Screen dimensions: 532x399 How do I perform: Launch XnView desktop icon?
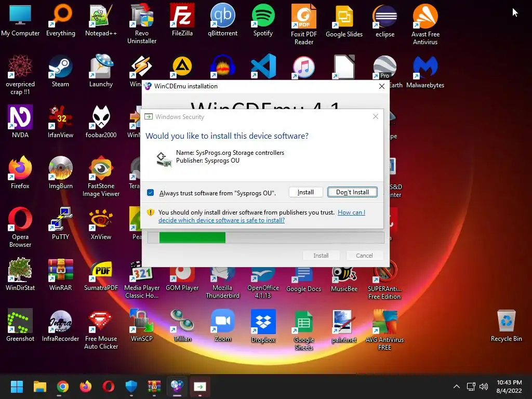[x=101, y=223]
